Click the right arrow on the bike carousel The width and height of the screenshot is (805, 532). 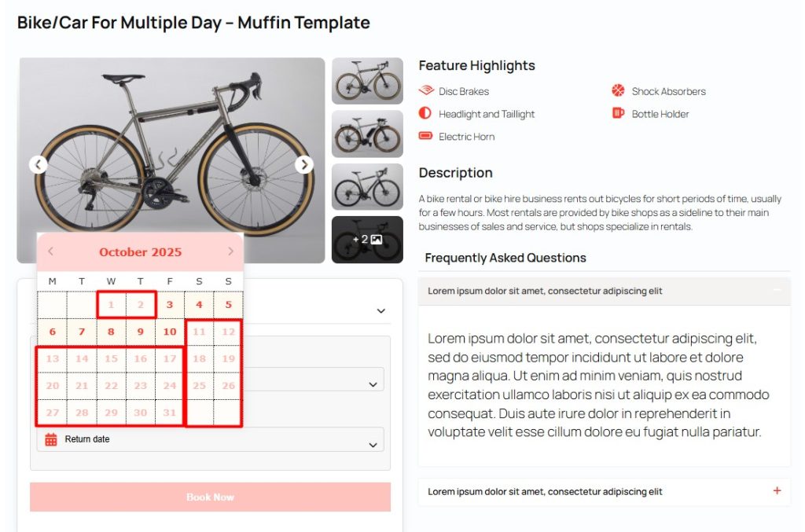tap(304, 164)
